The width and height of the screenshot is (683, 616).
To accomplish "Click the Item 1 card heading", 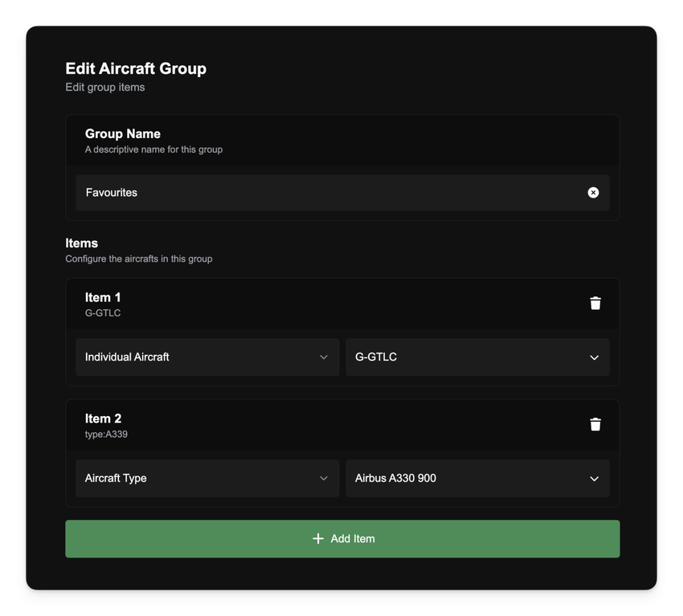I will click(x=103, y=297).
